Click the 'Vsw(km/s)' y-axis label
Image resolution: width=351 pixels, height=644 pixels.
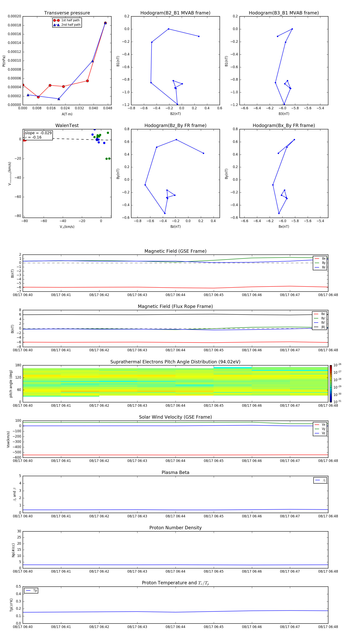(8, 439)
